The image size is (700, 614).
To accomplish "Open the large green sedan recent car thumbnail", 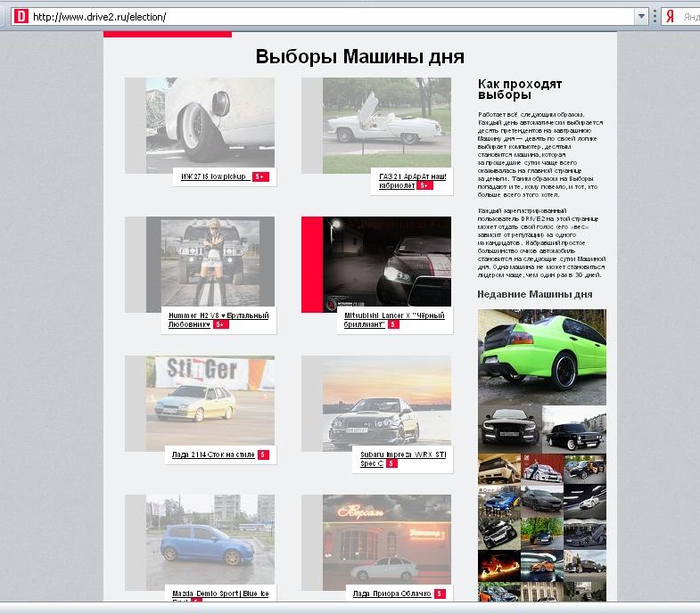I will click(542, 357).
